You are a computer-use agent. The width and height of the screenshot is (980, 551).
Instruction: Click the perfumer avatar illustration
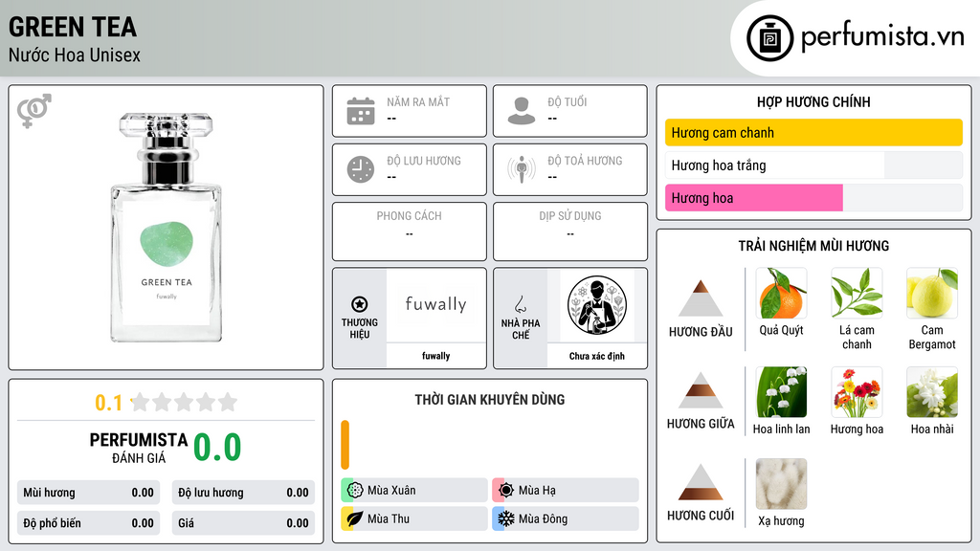597,305
